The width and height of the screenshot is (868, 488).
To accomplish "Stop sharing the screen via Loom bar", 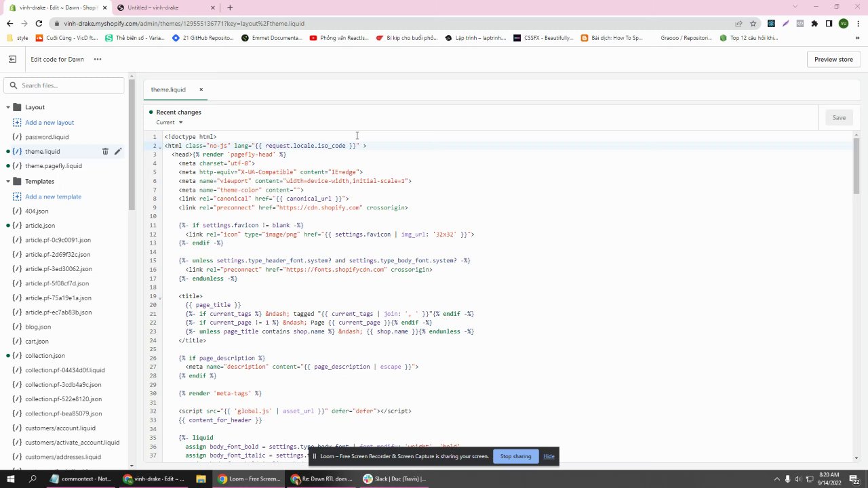I will pos(515,456).
